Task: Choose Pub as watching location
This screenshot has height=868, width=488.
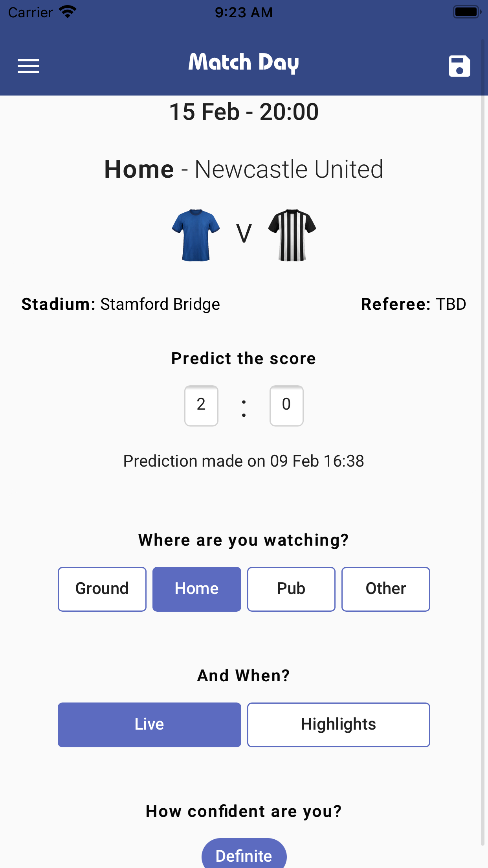Action: [x=291, y=589]
